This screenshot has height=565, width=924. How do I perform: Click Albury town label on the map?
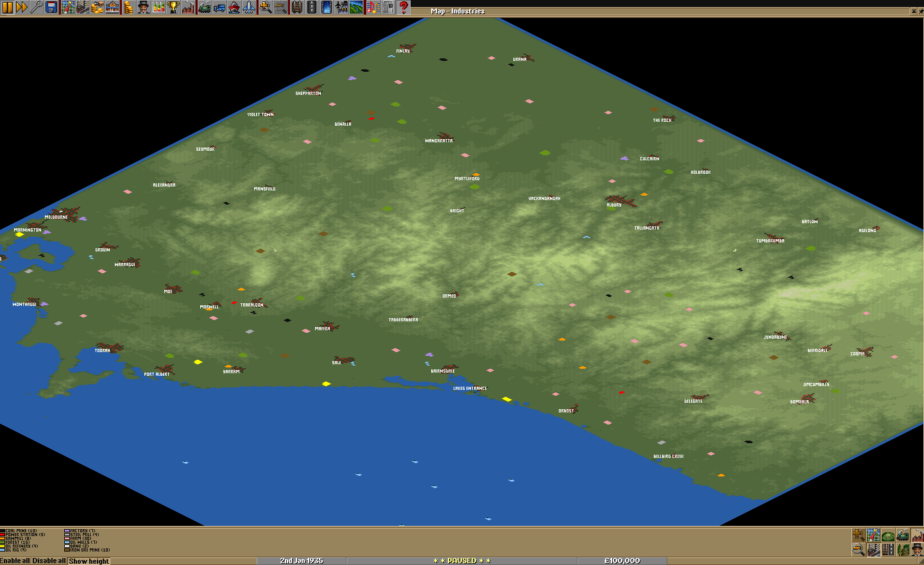[614, 205]
